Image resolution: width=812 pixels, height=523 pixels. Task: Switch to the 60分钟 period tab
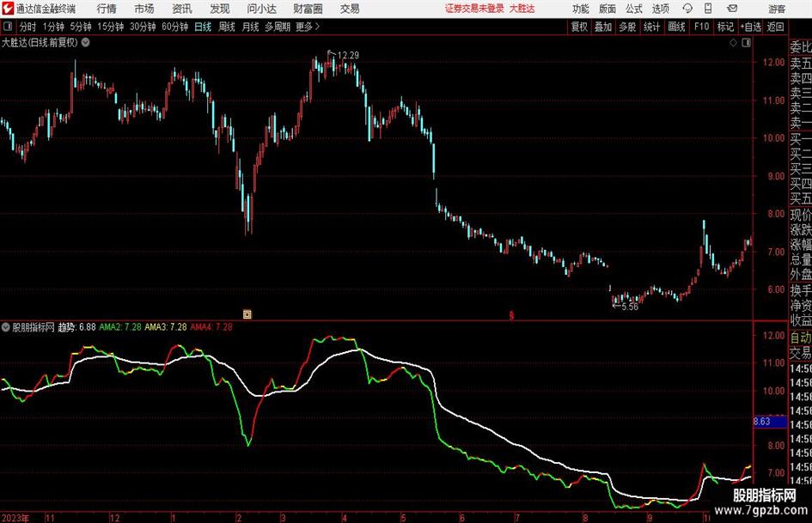[174, 27]
